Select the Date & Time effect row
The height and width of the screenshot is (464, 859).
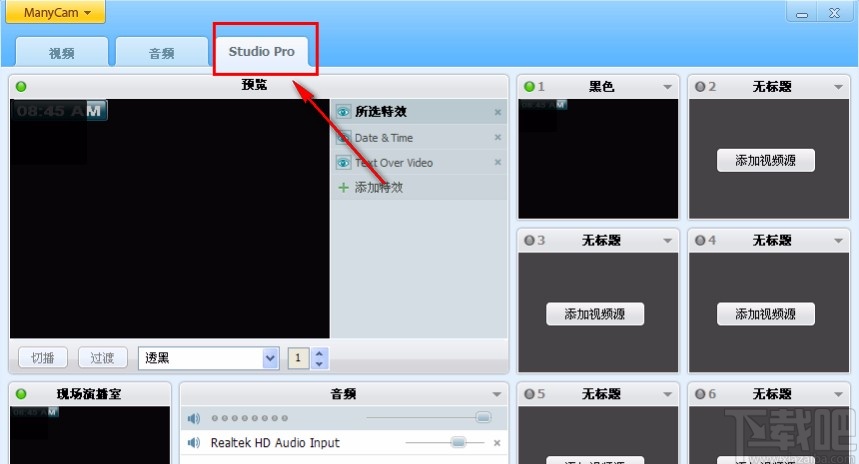[419, 138]
